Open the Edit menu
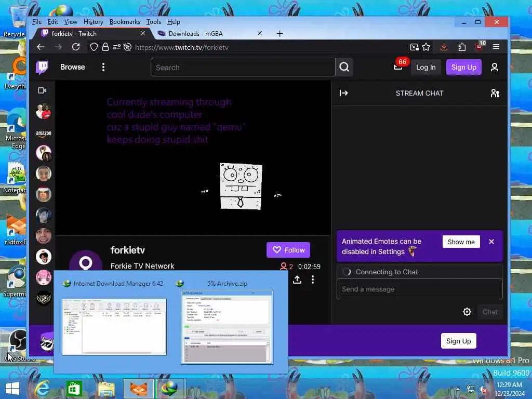 coord(52,22)
